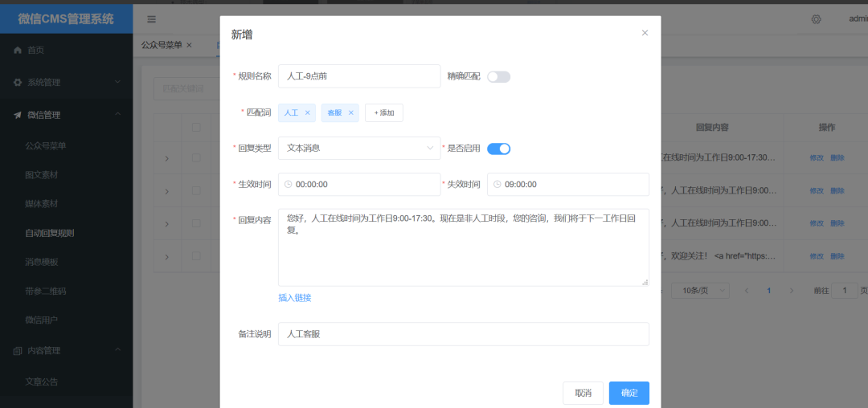Open the 回复类型 dropdown
868x408 pixels.
coord(359,148)
